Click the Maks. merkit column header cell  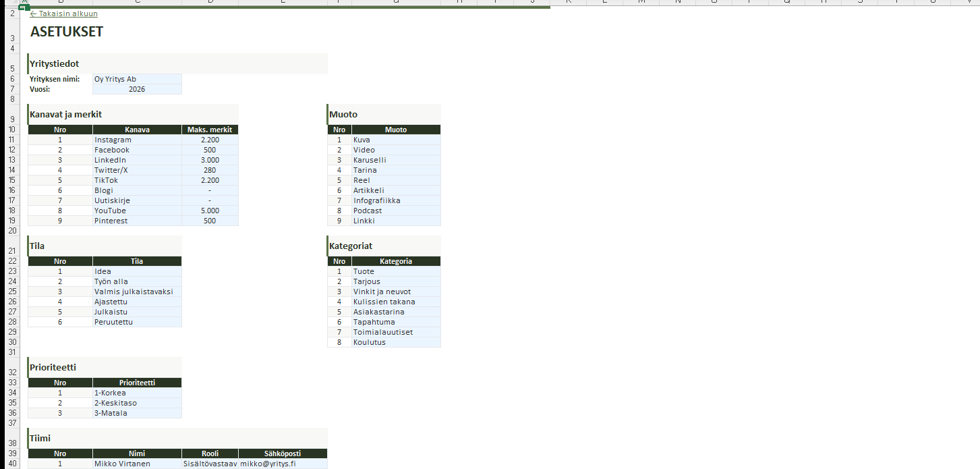pos(210,130)
